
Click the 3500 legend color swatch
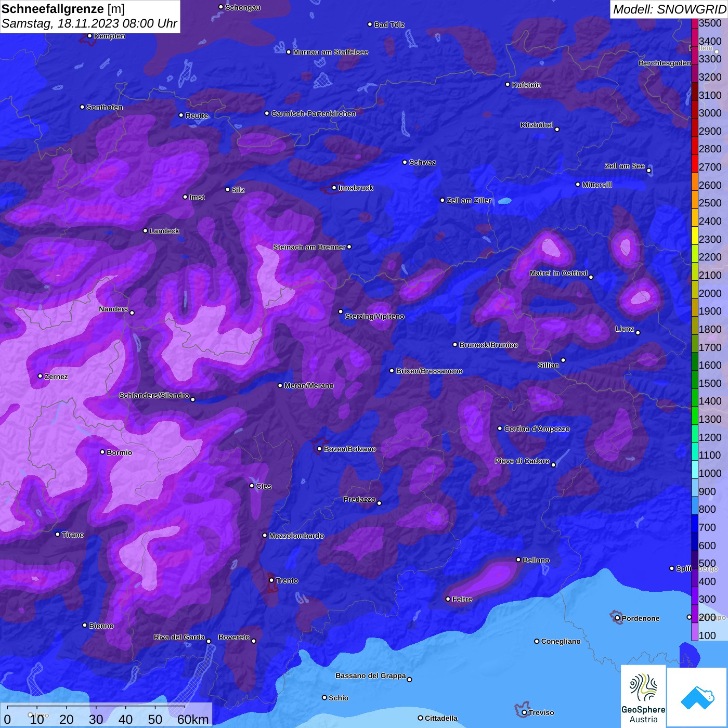[x=694, y=23]
